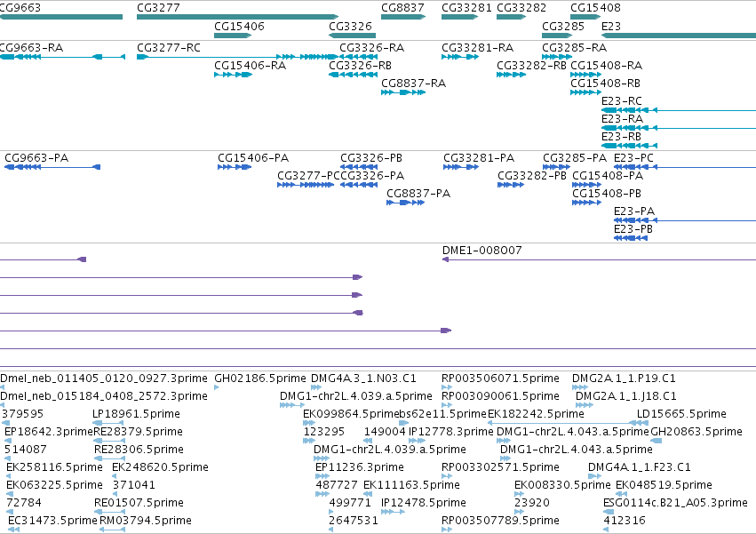The width and height of the screenshot is (756, 534).
Task: Click the CG9663-PA protein label
Action: point(36,158)
